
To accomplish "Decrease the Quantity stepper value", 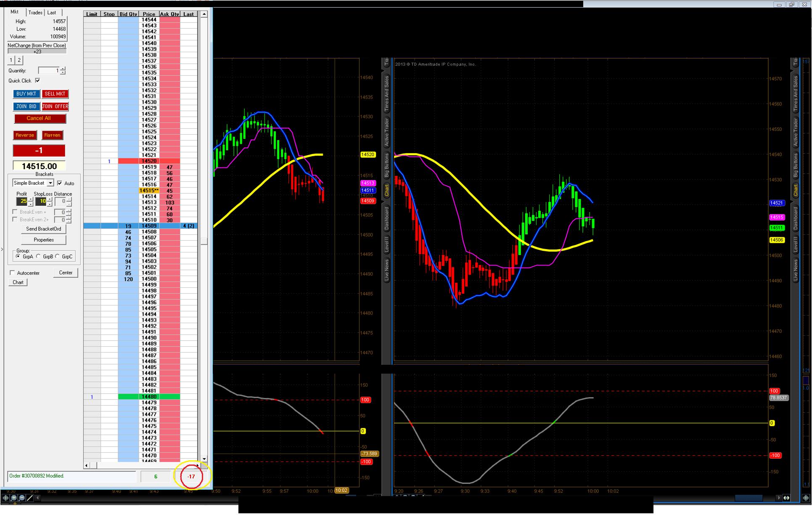I will click(63, 73).
